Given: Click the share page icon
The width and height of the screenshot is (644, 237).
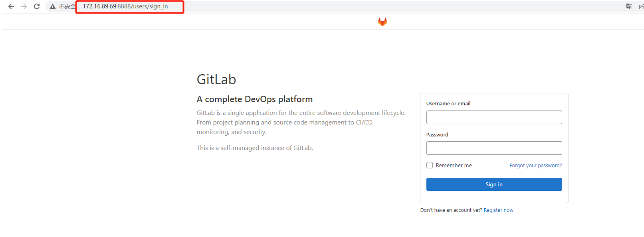Looking at the screenshot, I should click(x=641, y=6).
